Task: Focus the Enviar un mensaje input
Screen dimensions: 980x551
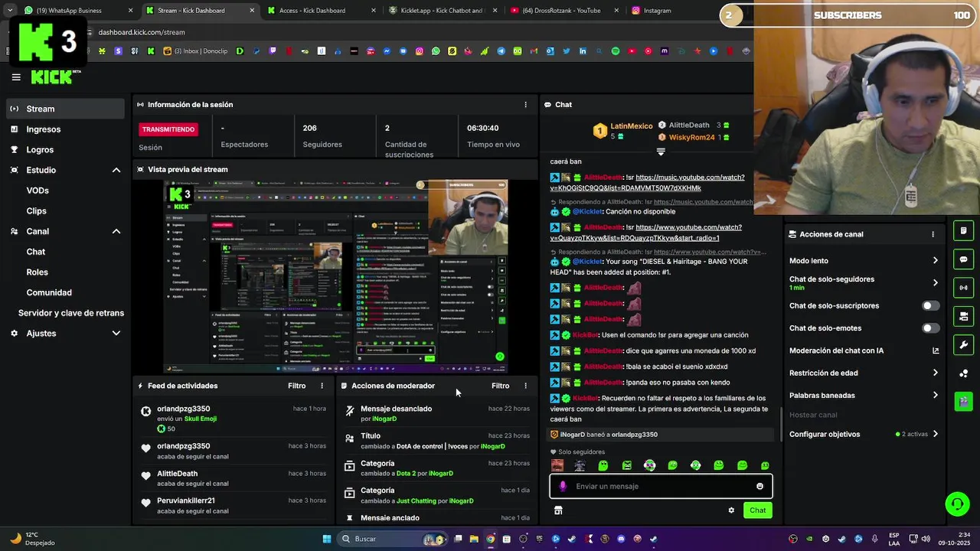Action: tap(661, 486)
